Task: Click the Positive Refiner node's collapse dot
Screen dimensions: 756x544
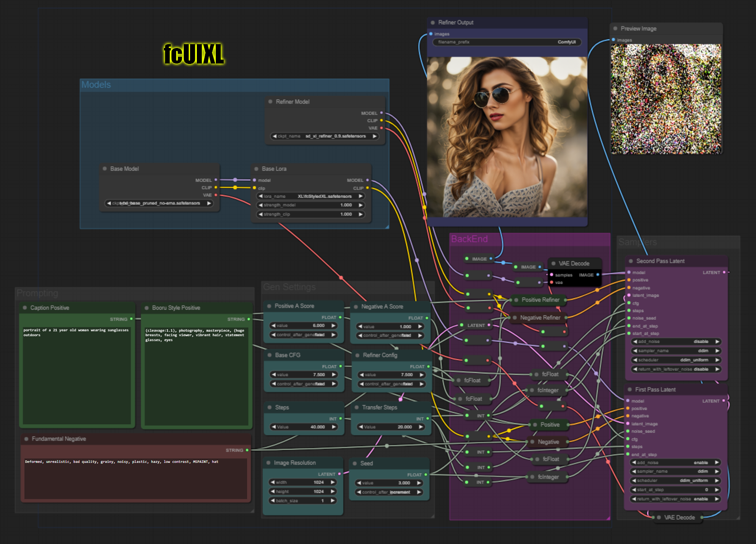Action: pyautogui.click(x=516, y=300)
